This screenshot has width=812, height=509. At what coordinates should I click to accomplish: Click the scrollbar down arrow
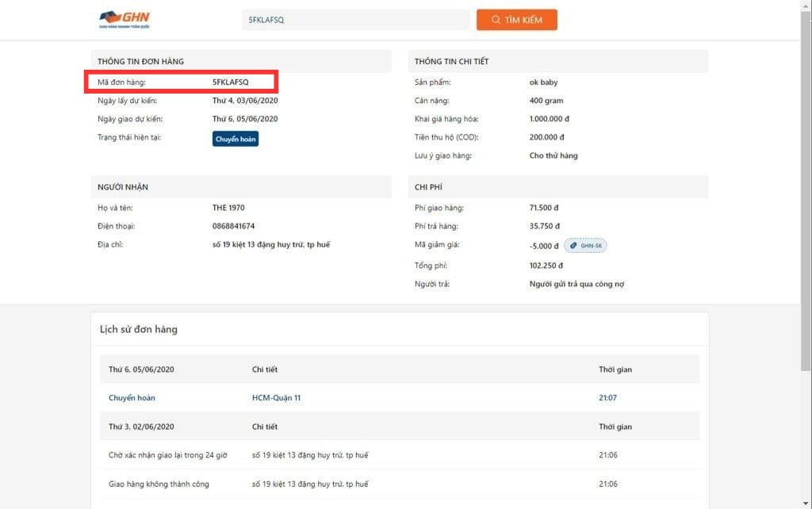(x=805, y=503)
